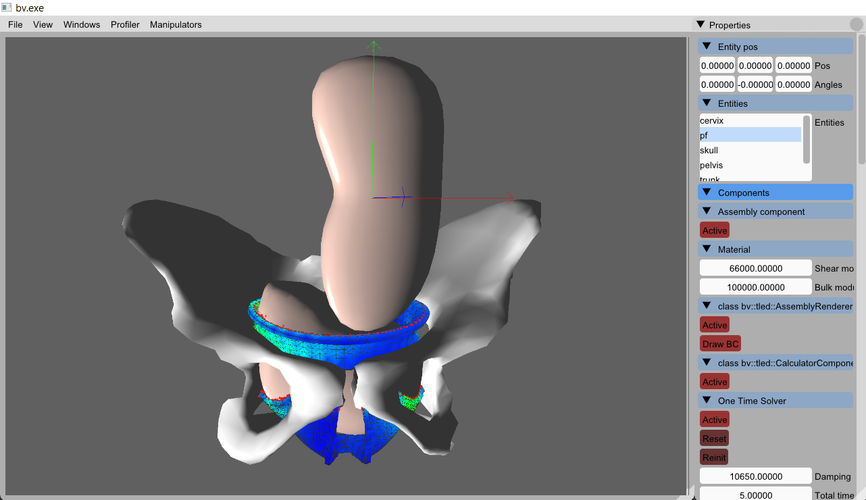Collapse the Components section
The height and width of the screenshot is (500, 866).
pyautogui.click(x=707, y=192)
